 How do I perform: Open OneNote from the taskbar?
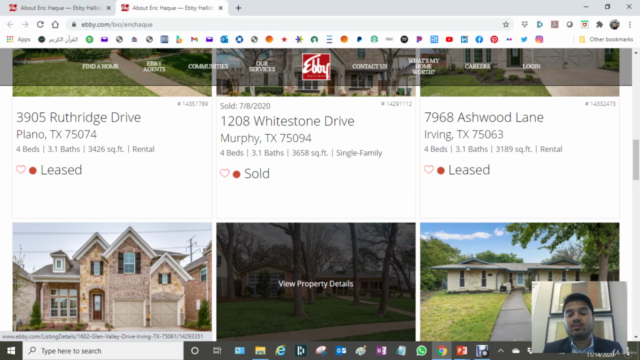tap(381, 351)
